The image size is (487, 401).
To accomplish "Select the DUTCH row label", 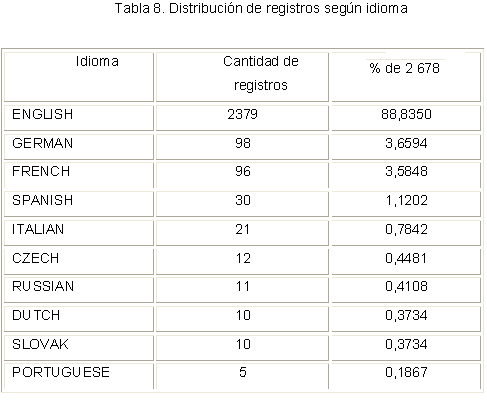I will click(36, 315).
